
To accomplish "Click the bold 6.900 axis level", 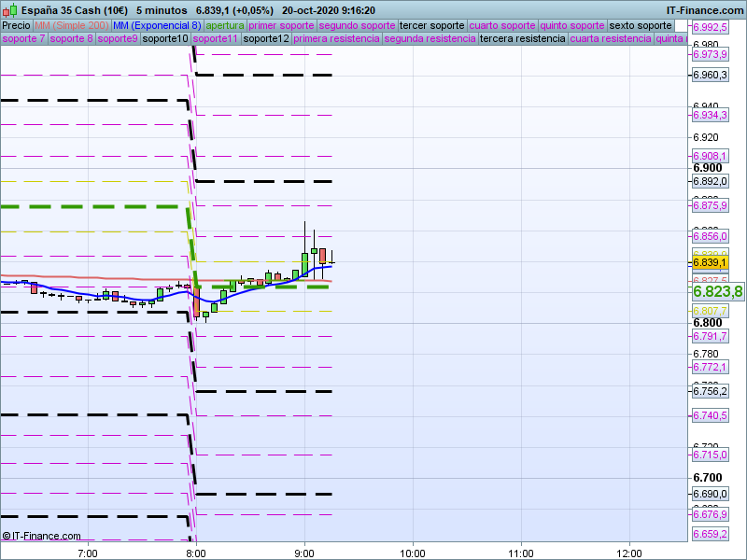I will pyautogui.click(x=708, y=168).
